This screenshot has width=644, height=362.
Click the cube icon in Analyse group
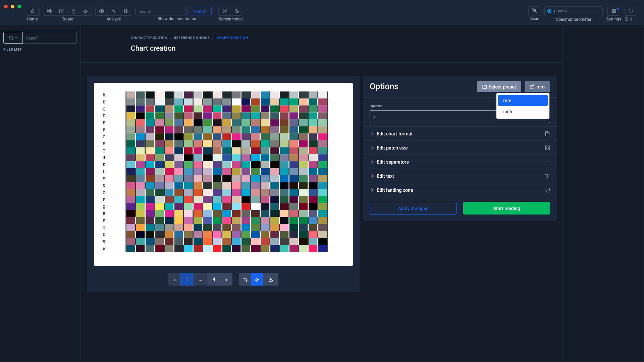coord(102,11)
